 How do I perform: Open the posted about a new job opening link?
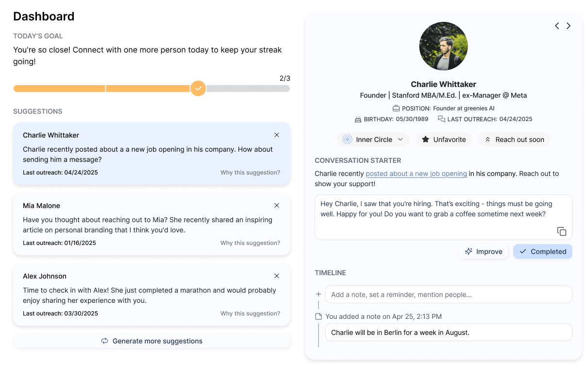coord(416,174)
